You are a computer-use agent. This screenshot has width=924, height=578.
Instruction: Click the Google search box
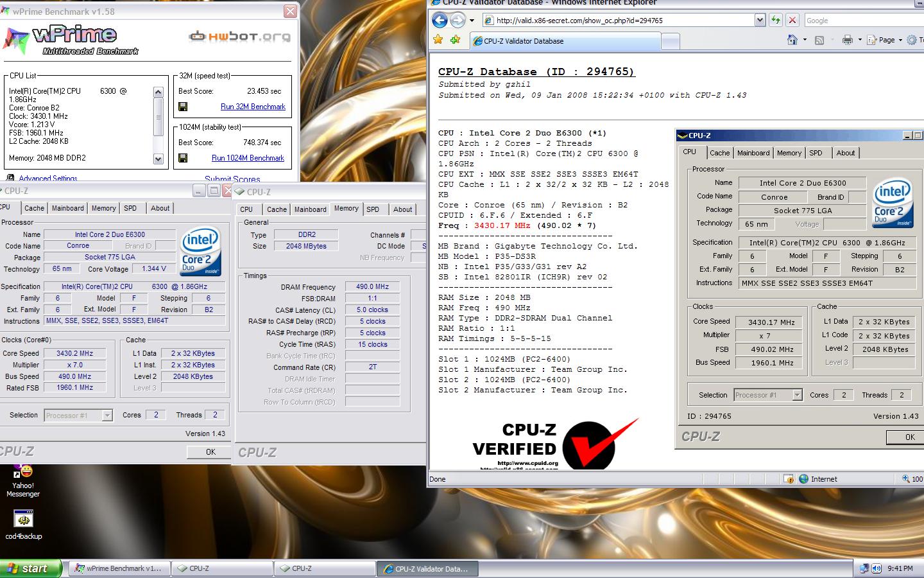(863, 21)
